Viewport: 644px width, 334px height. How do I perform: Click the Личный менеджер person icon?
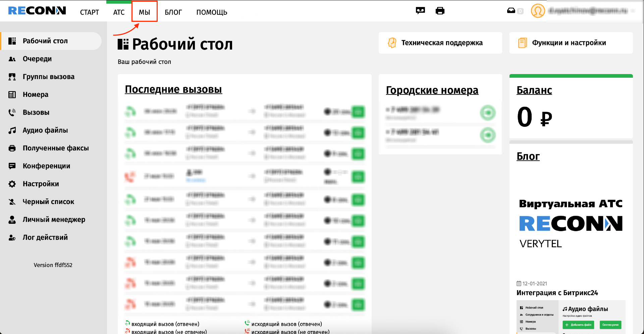12,220
